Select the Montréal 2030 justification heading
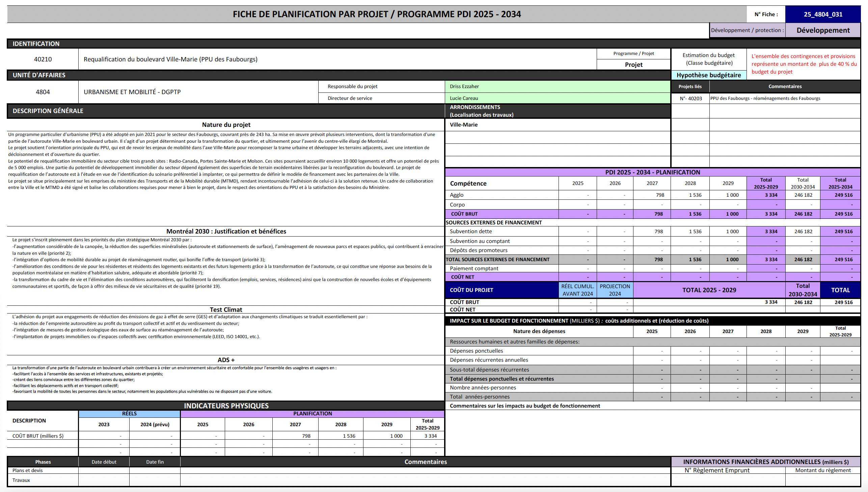 [226, 231]
